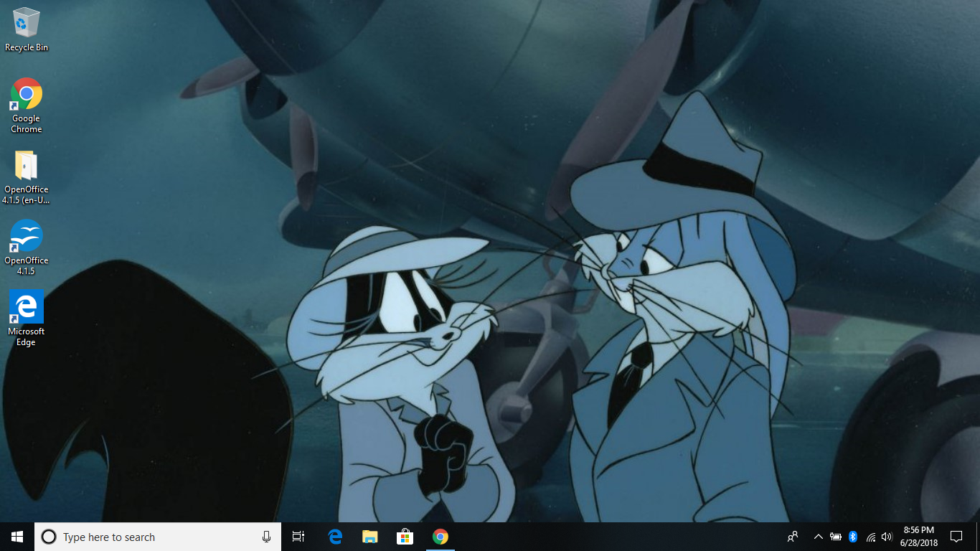Open the Action Center notifications icon
The width and height of the screenshot is (980, 551).
tap(956, 537)
